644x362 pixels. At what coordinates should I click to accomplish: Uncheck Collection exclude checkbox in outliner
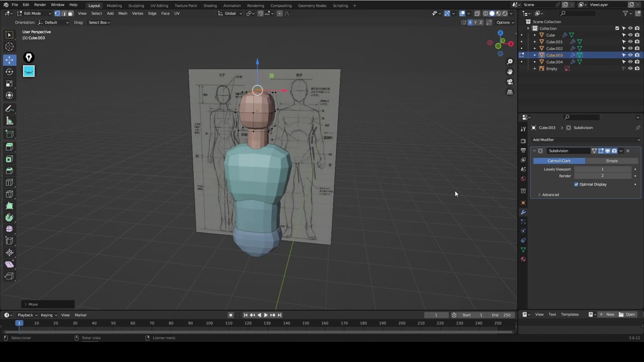point(617,28)
